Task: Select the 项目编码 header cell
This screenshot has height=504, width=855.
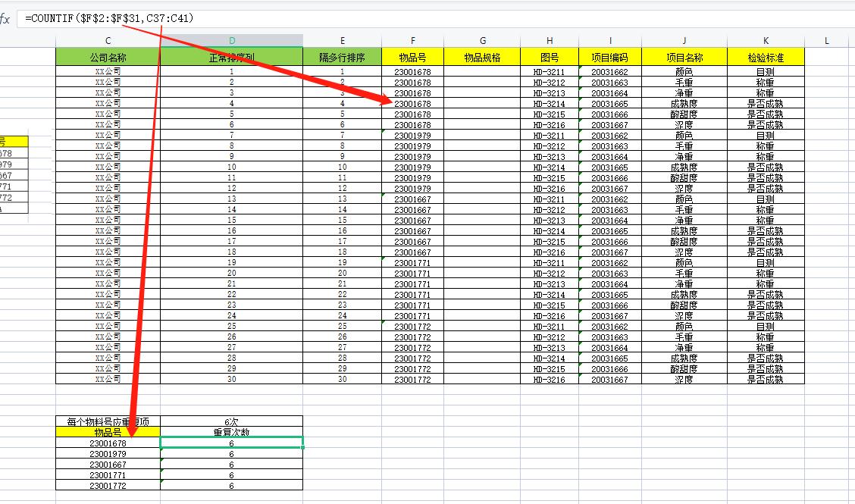Action: pyautogui.click(x=610, y=56)
